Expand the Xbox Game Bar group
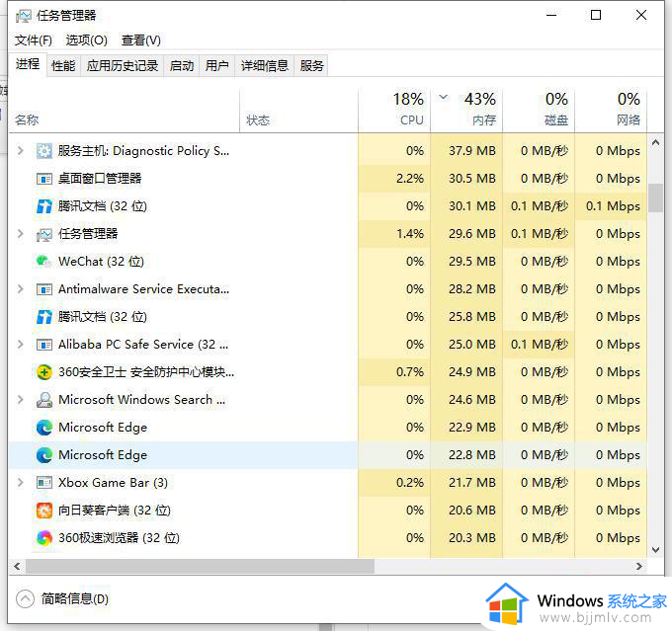 coord(20,483)
